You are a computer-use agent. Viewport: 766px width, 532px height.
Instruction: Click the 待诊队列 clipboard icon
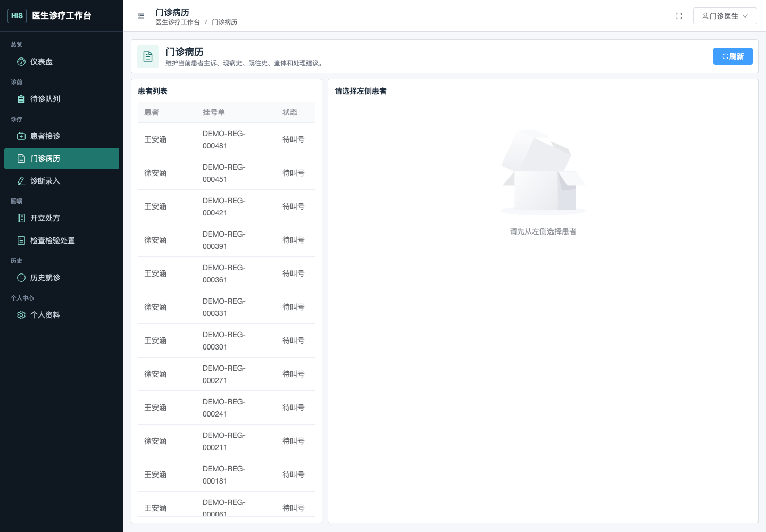(21, 99)
